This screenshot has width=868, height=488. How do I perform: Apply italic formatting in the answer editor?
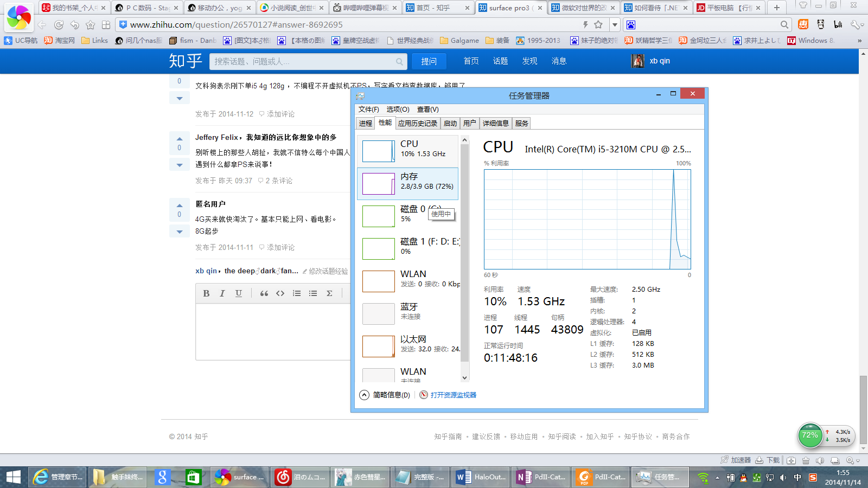pyautogui.click(x=222, y=293)
